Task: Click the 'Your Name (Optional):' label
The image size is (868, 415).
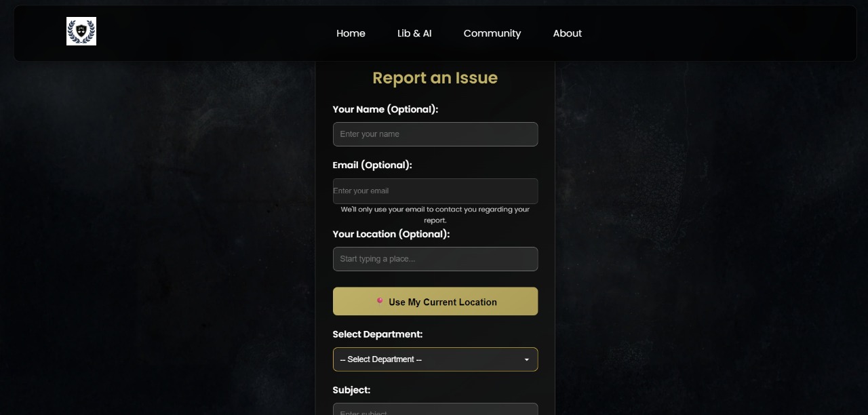Action: 385,109
